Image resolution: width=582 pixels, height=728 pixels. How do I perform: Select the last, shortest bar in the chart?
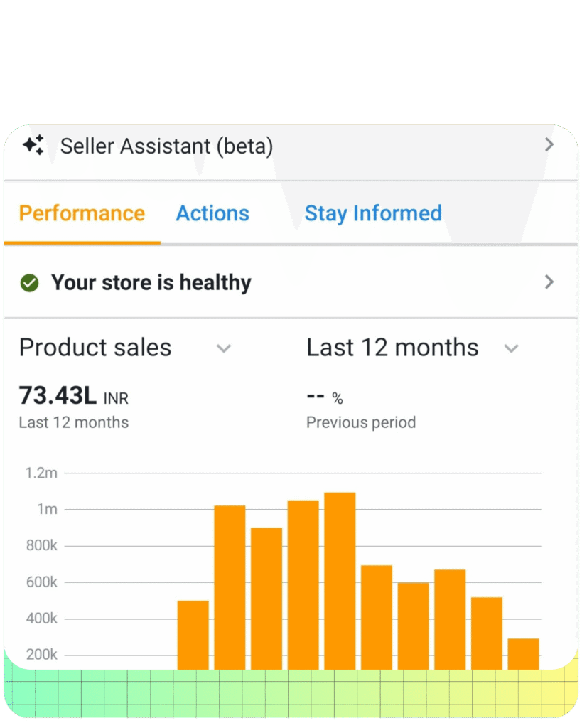(x=523, y=654)
